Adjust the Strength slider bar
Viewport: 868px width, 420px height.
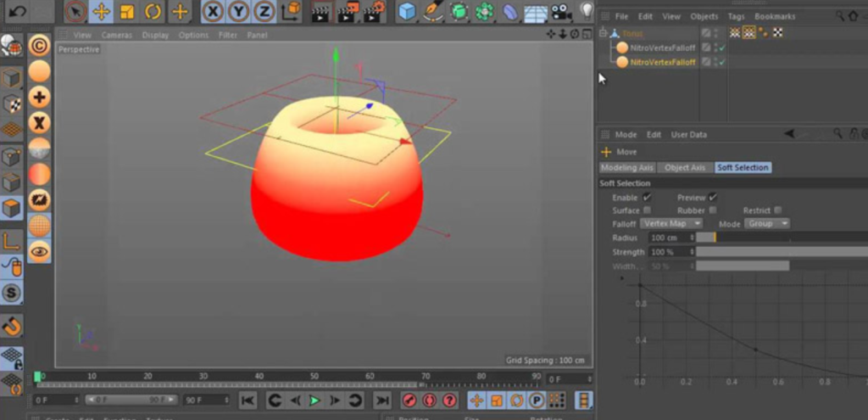(782, 251)
